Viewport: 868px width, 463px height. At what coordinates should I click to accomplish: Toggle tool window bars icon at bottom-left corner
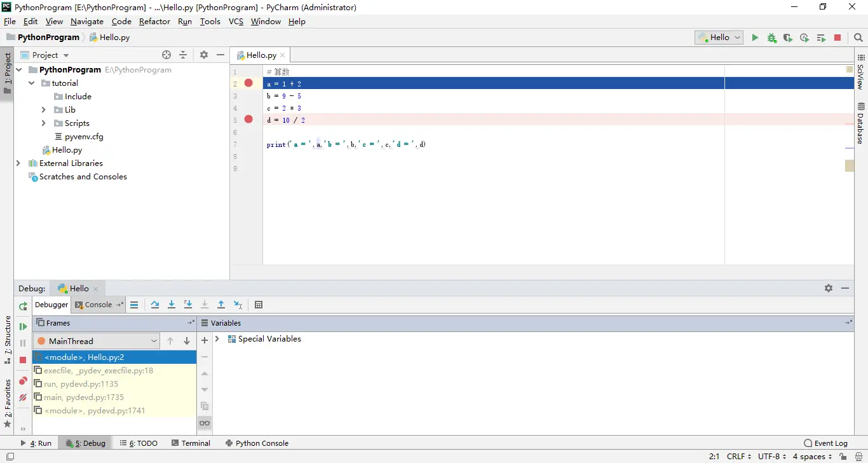click(x=10, y=457)
